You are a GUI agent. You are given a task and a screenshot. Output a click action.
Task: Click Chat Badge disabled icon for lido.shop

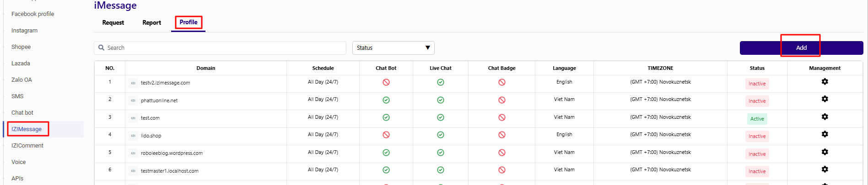click(502, 135)
